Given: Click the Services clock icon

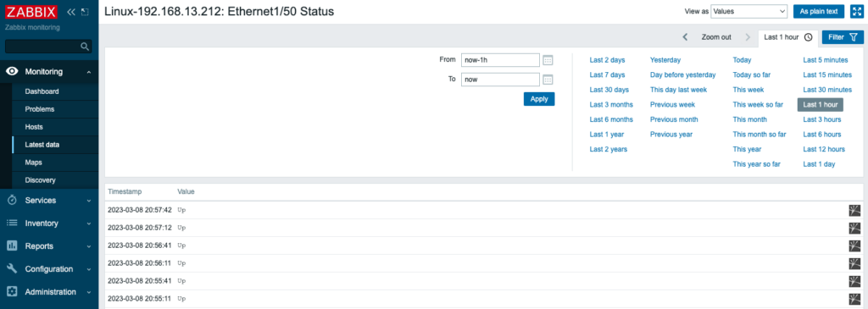Looking at the screenshot, I should (x=12, y=200).
